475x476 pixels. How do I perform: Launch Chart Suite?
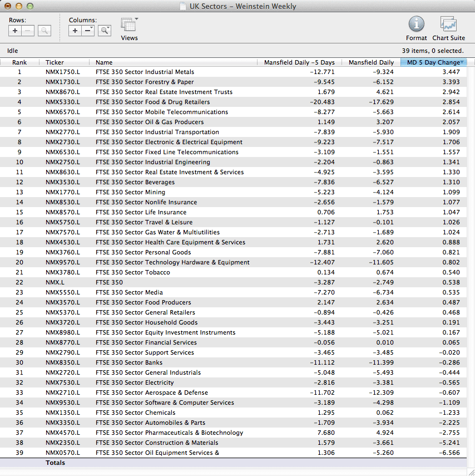pos(448,24)
